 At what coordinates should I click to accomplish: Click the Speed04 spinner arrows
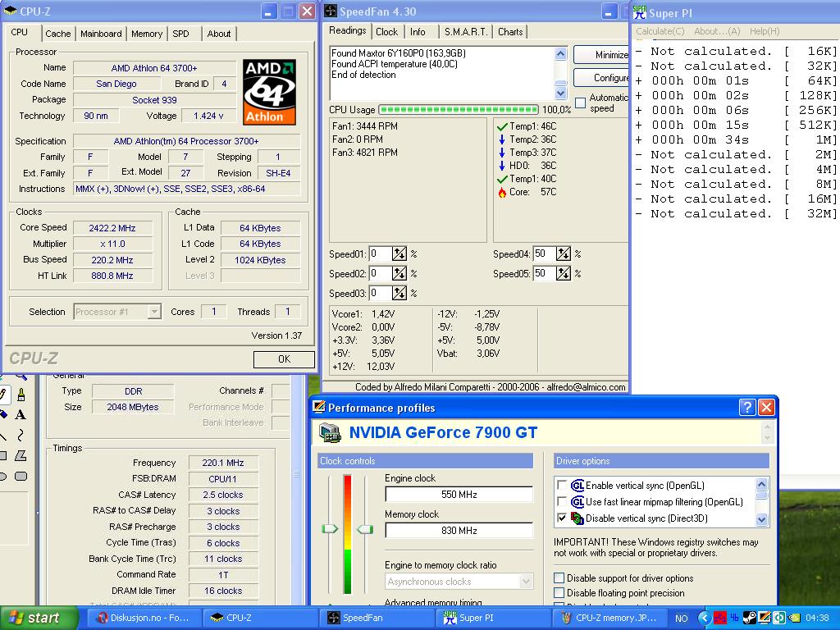563,254
